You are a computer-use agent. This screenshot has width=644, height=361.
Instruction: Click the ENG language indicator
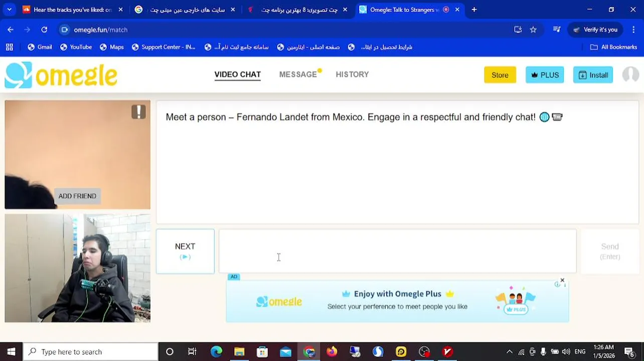[x=580, y=351]
